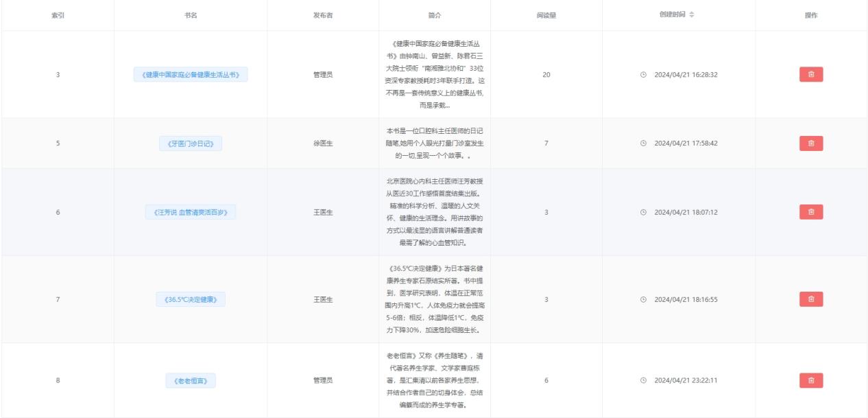Open the 《牙医门诊日记》 book tag
This screenshot has width=868, height=418.
pos(191,143)
